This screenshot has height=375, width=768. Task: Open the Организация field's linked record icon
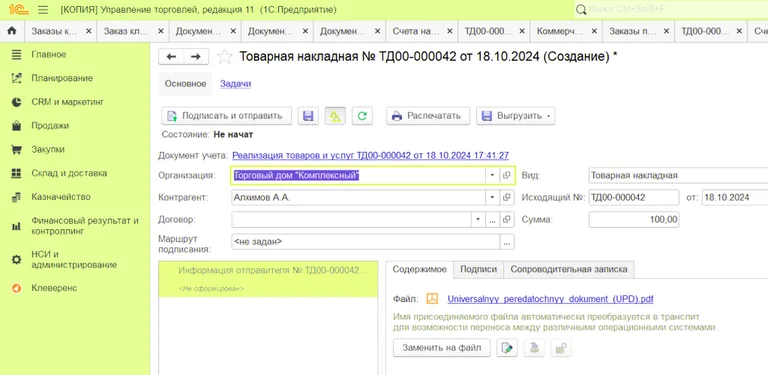pyautogui.click(x=506, y=175)
